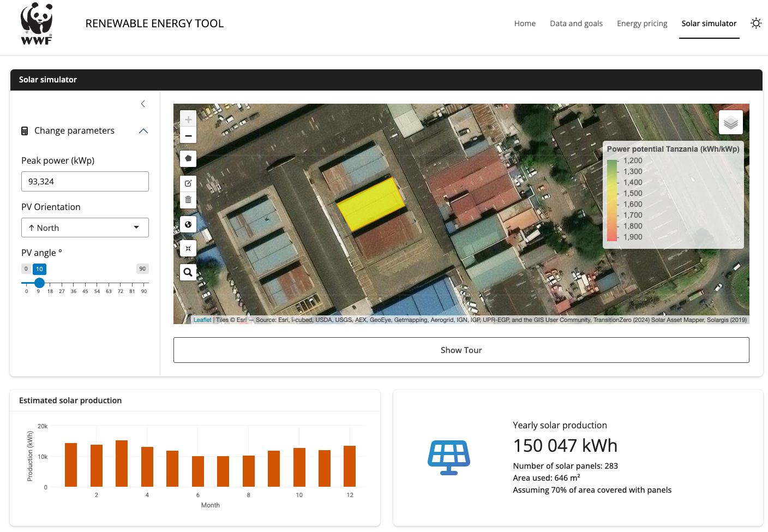Zoom out the map with minus button
This screenshot has height=532, width=768.
188,135
